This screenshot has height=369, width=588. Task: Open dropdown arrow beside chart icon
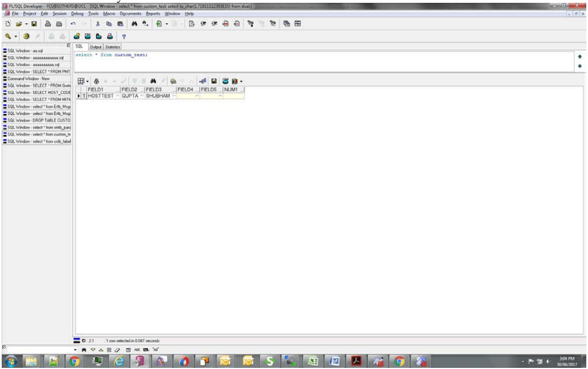[241, 81]
